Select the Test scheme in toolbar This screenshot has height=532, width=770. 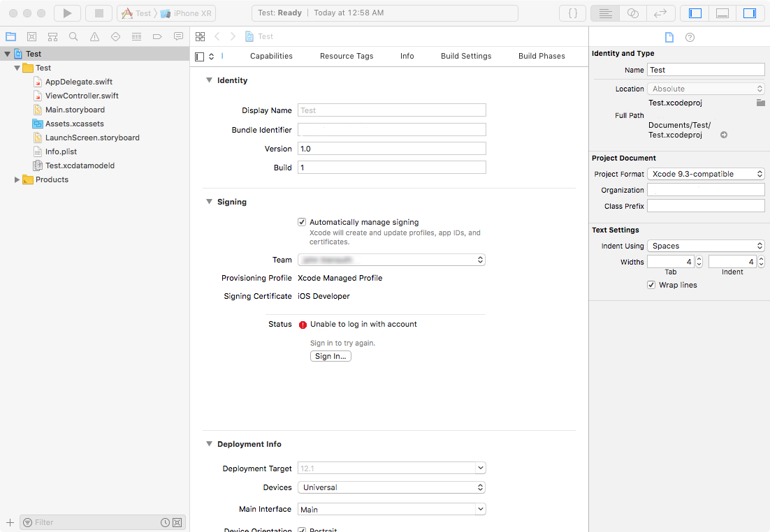point(136,13)
